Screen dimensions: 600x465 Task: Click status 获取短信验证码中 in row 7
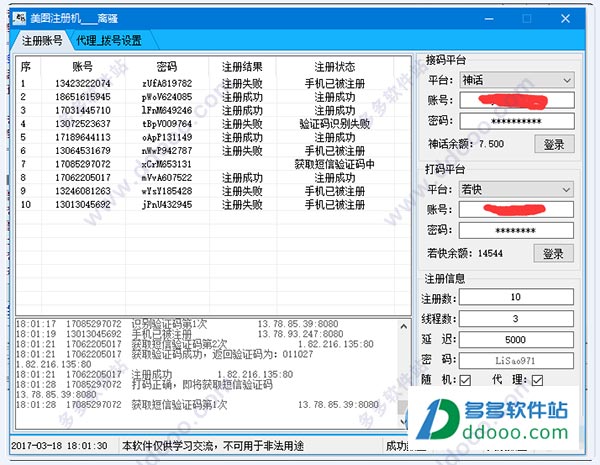click(334, 164)
